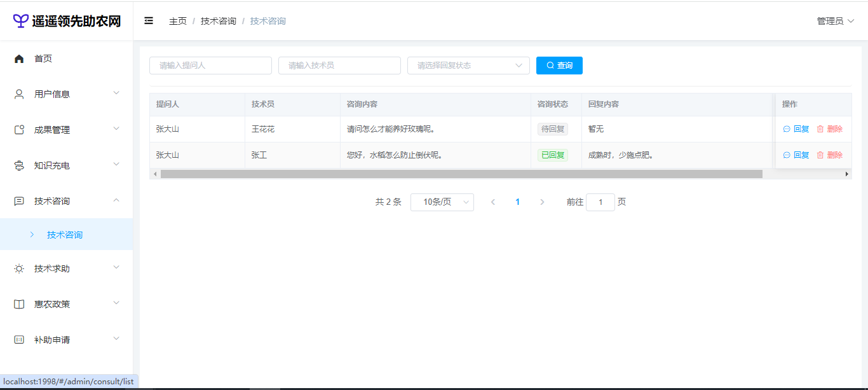Open the 管理员 account dropdown
868x390 pixels.
pyautogui.click(x=835, y=21)
